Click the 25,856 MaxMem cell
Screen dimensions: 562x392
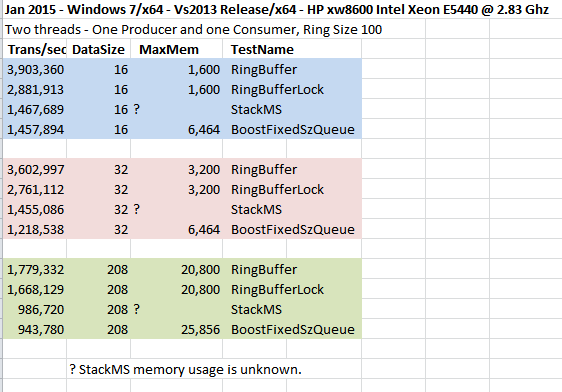177,329
